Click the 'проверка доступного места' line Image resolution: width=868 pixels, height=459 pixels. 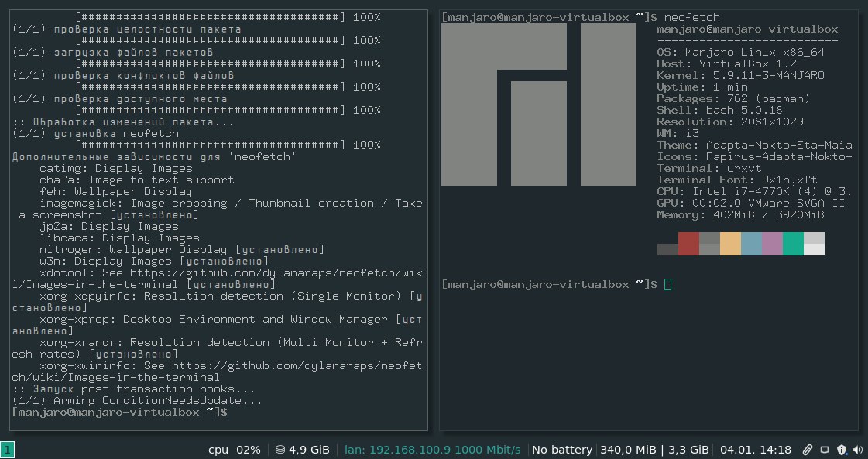click(119, 98)
